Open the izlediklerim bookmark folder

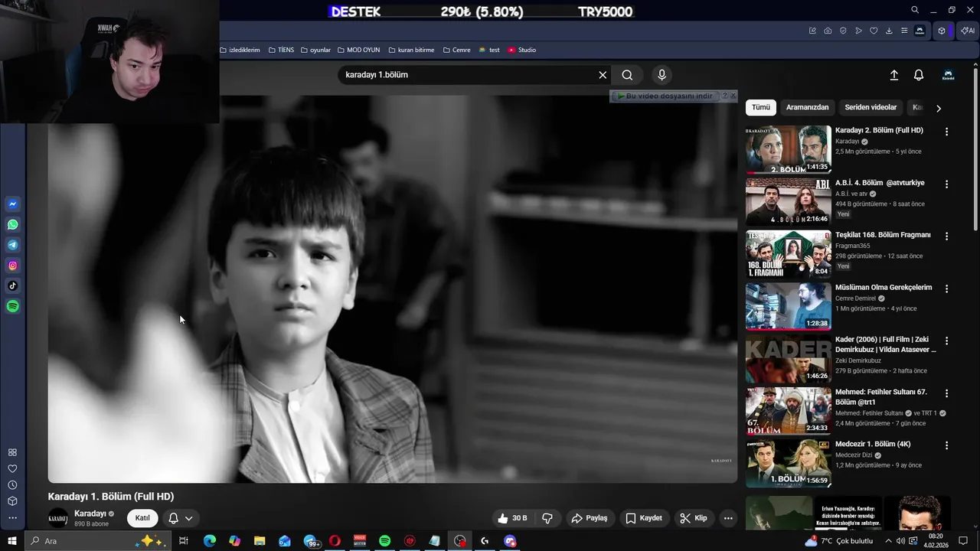pyautogui.click(x=240, y=50)
